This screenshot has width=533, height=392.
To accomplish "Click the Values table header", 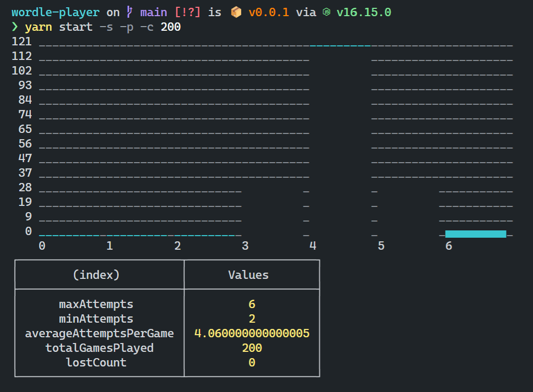I will [249, 275].
